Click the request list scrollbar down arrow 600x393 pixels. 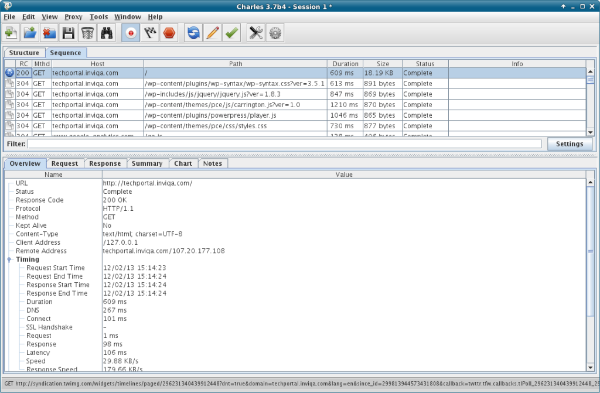tap(590, 132)
